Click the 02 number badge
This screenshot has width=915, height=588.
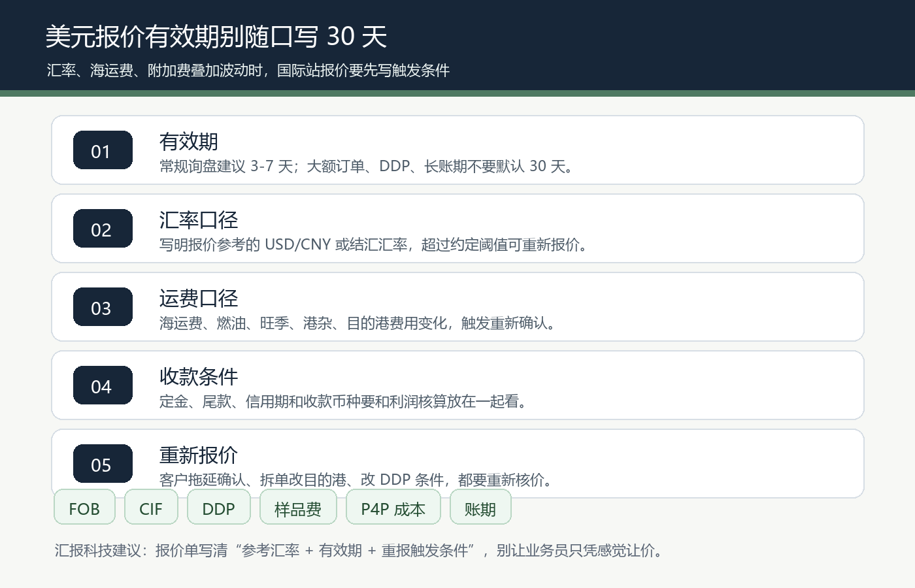(103, 229)
